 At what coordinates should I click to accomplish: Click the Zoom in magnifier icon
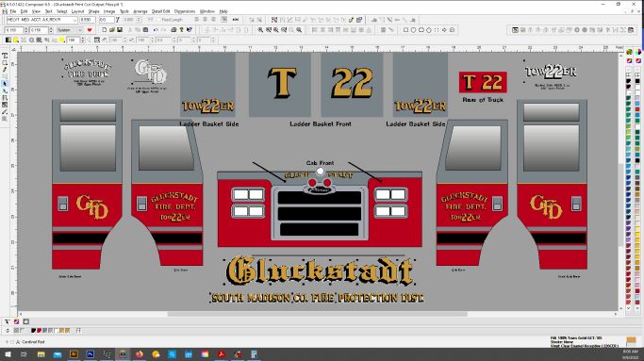tap(260, 30)
